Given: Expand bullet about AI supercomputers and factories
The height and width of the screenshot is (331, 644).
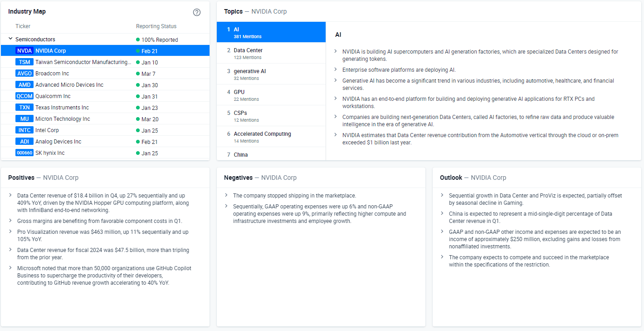Looking at the screenshot, I should pos(336,51).
